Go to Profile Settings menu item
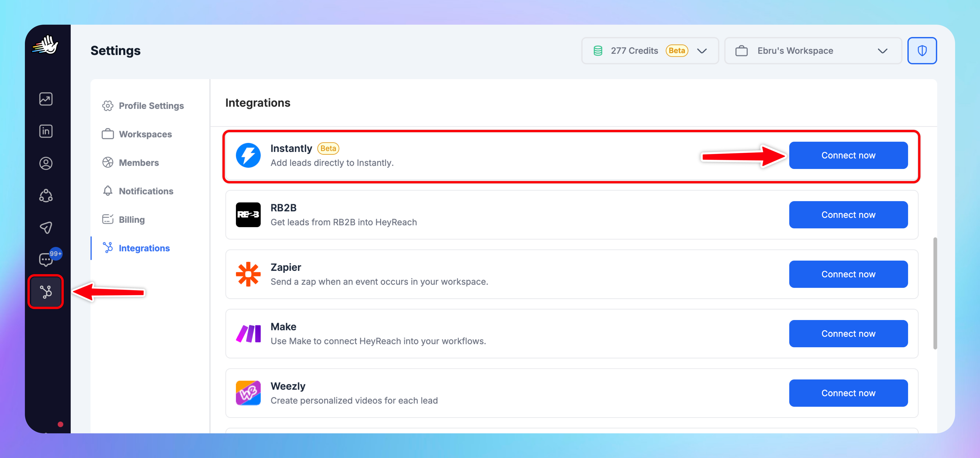The image size is (980, 458). pos(151,106)
